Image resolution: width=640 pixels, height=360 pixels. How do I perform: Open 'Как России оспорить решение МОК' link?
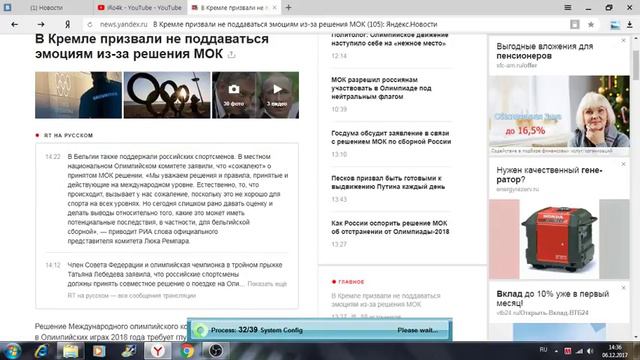pos(390,227)
